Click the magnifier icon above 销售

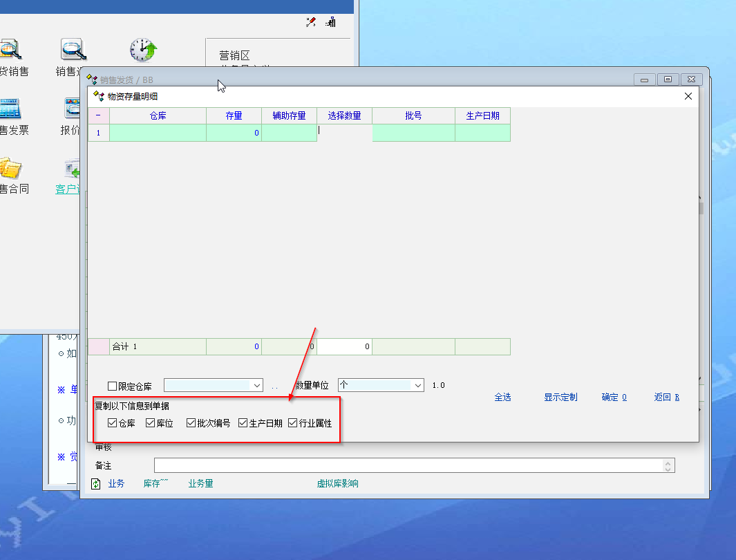[x=73, y=50]
